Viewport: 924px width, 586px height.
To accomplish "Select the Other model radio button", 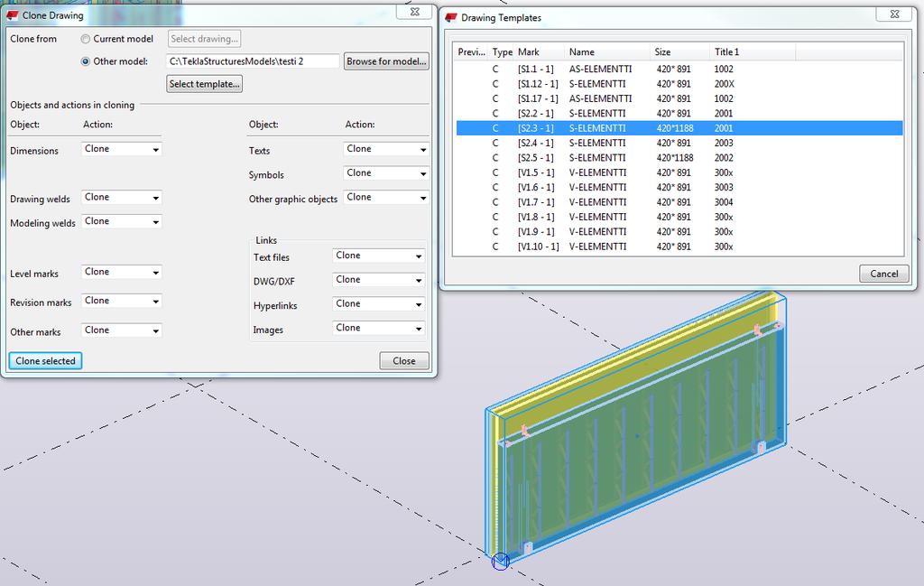I will point(86,61).
